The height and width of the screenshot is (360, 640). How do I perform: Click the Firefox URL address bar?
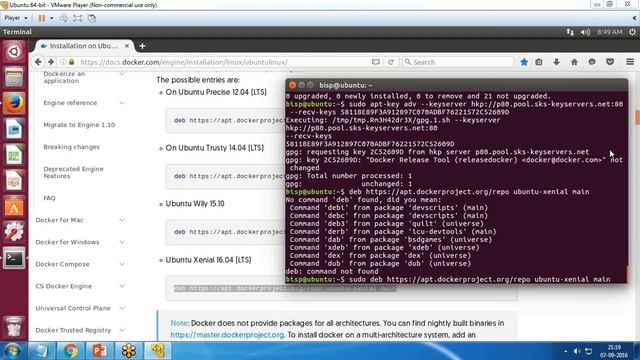[x=224, y=62]
